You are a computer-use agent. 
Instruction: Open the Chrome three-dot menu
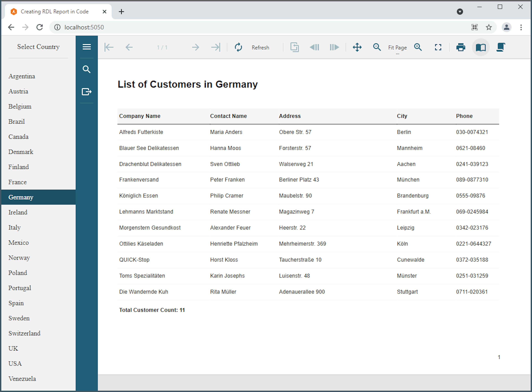pos(521,27)
